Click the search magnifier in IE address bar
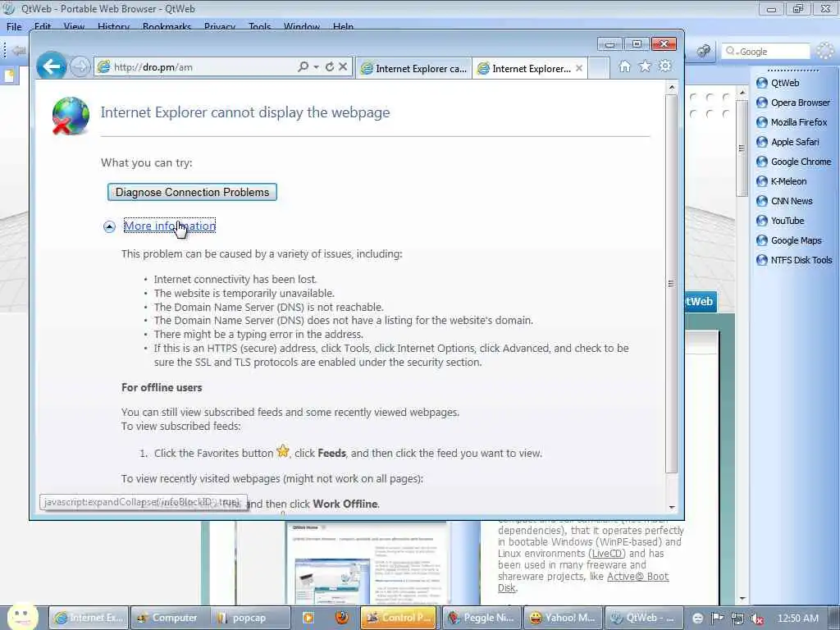The height and width of the screenshot is (630, 840). click(x=303, y=66)
